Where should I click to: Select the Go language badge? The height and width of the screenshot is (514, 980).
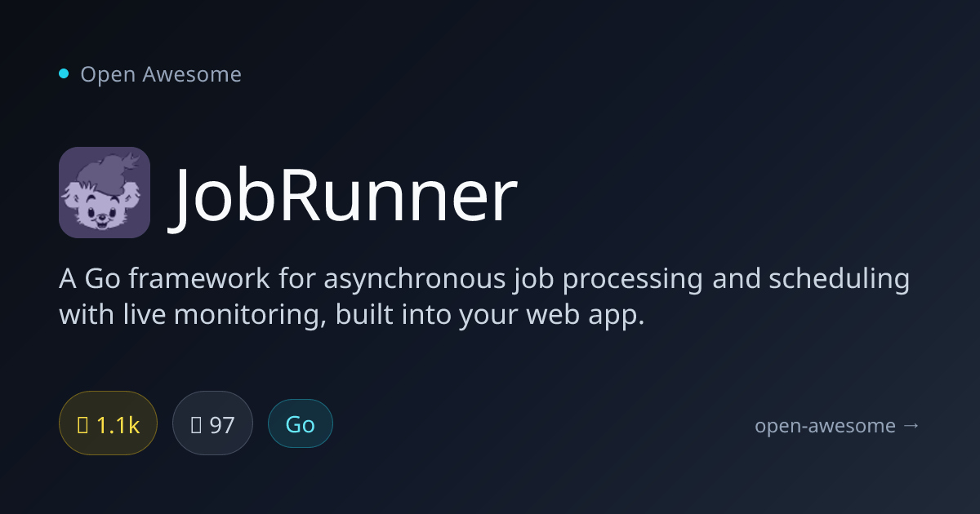[301, 424]
